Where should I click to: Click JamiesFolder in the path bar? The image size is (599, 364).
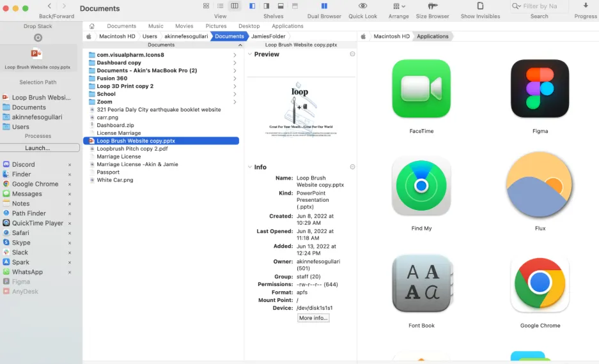(x=268, y=36)
